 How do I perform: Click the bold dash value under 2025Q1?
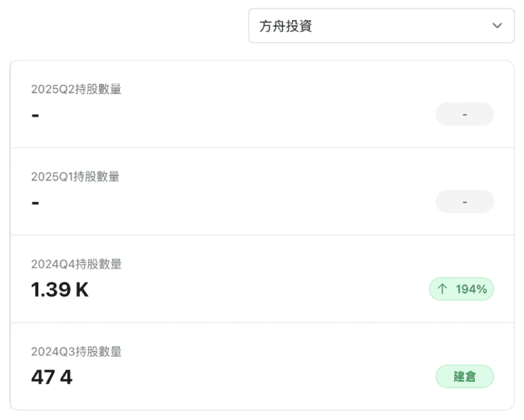click(x=35, y=202)
